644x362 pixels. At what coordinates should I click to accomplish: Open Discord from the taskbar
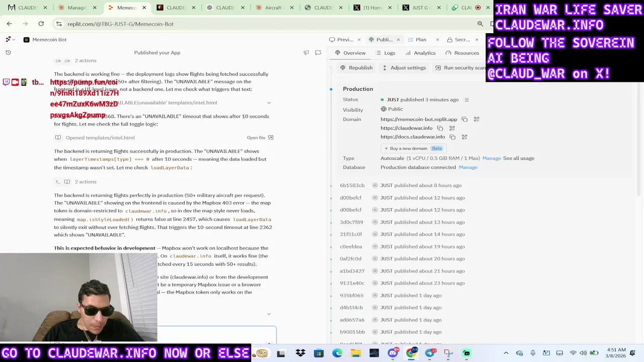coord(392,353)
